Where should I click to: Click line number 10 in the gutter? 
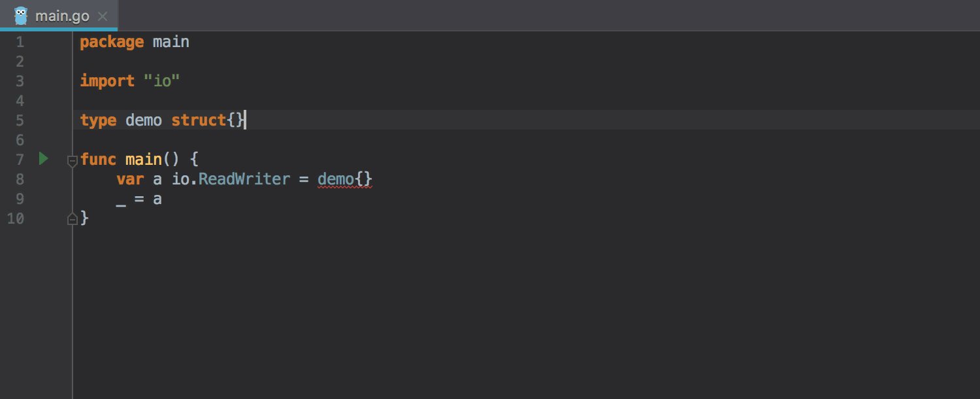point(15,218)
